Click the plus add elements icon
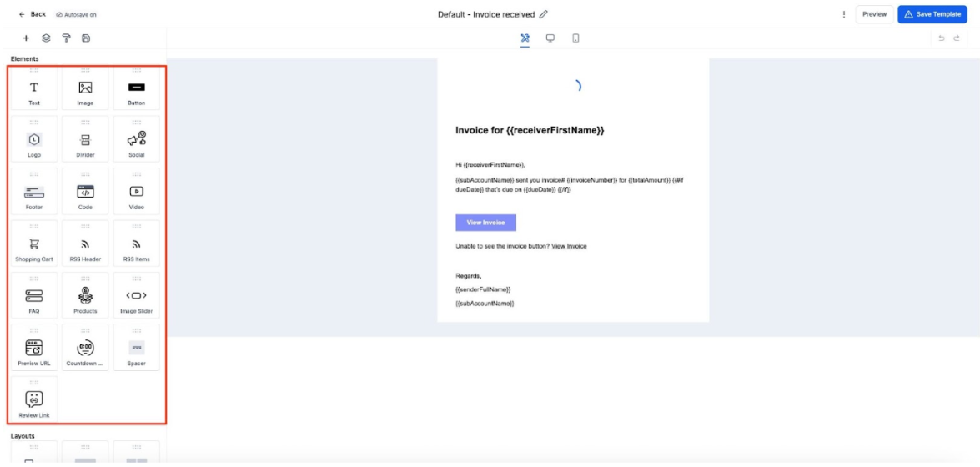Image resolution: width=980 pixels, height=467 pixels. 26,38
